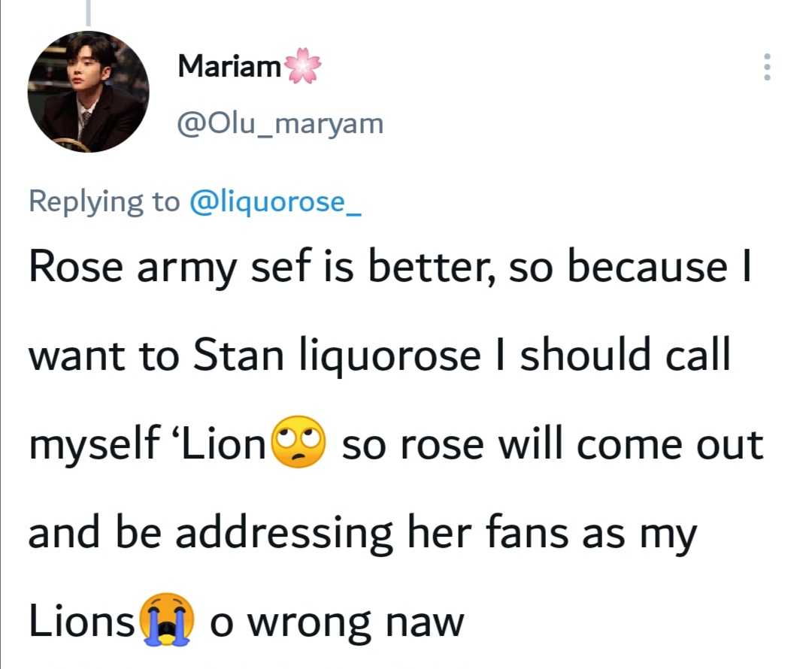Click the phrase 'should call' in tweet

tap(625, 357)
